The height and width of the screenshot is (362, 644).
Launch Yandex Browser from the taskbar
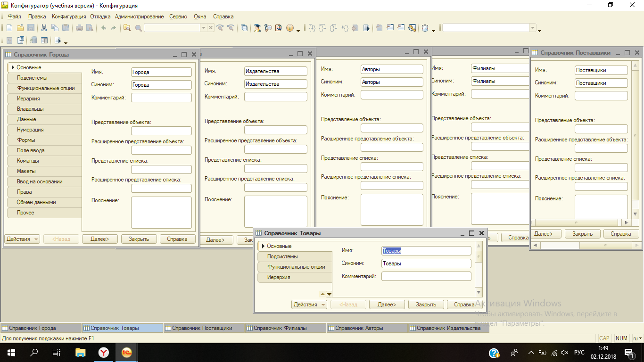[x=104, y=353]
